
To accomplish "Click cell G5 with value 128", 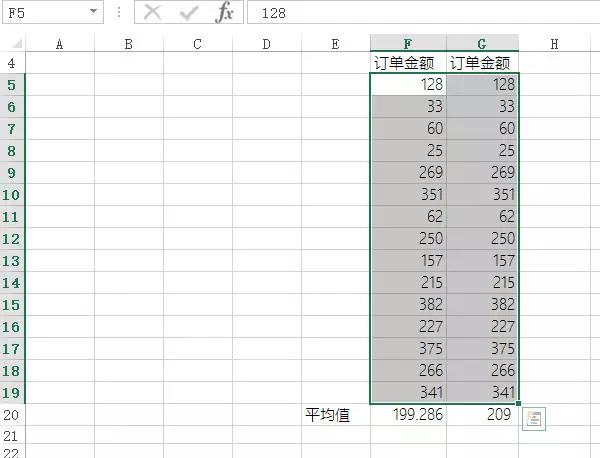I will (x=482, y=84).
